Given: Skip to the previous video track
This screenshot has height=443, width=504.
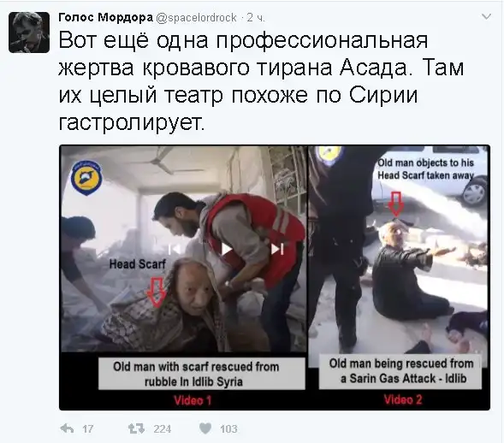Looking at the screenshot, I should pyautogui.click(x=174, y=249).
